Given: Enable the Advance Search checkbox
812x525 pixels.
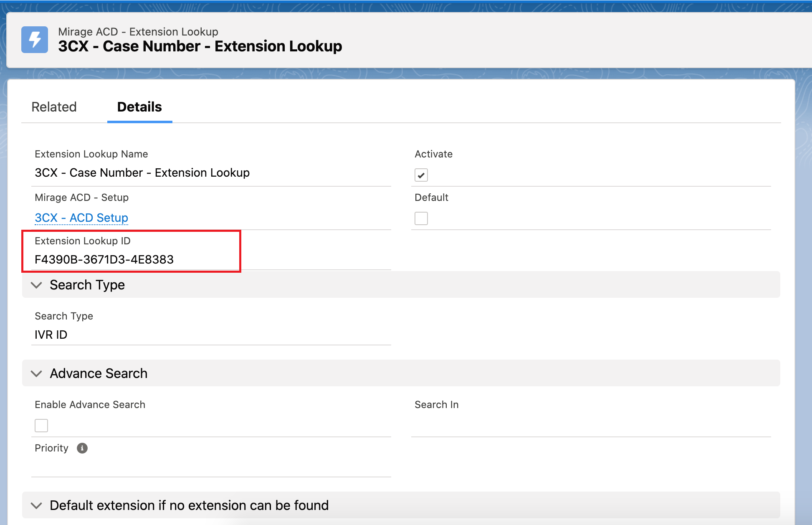Looking at the screenshot, I should (x=41, y=426).
